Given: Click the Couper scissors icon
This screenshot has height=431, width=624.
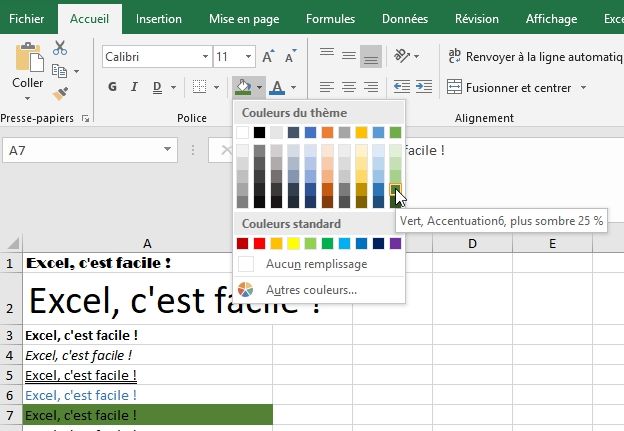Looking at the screenshot, I should [60, 48].
